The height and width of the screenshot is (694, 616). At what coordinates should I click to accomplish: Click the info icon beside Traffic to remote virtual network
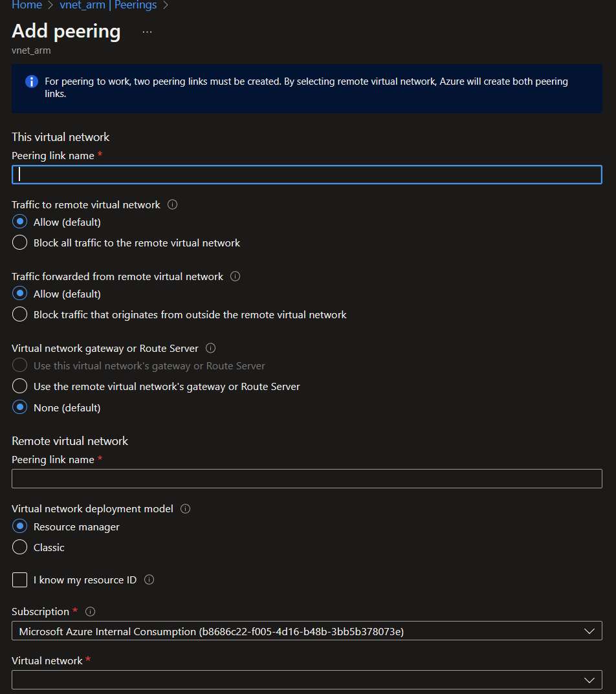click(171, 204)
